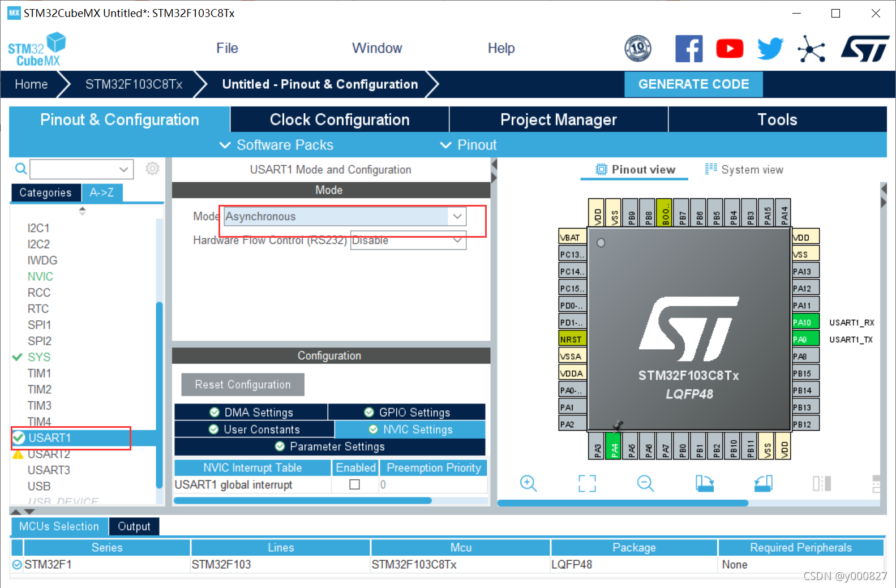Open the ST 10th anniversary badge icon
This screenshot has width=896, height=588.
637,48
